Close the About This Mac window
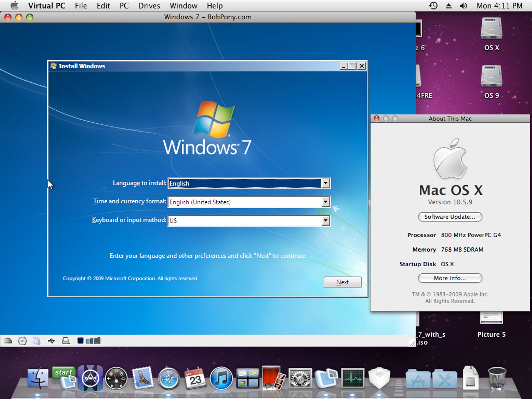 376,118
